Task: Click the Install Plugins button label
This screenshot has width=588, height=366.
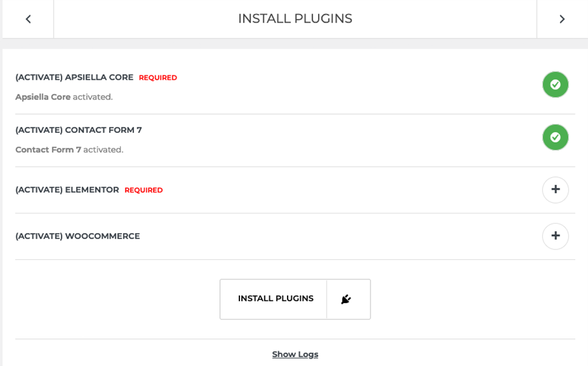Action: tap(275, 299)
